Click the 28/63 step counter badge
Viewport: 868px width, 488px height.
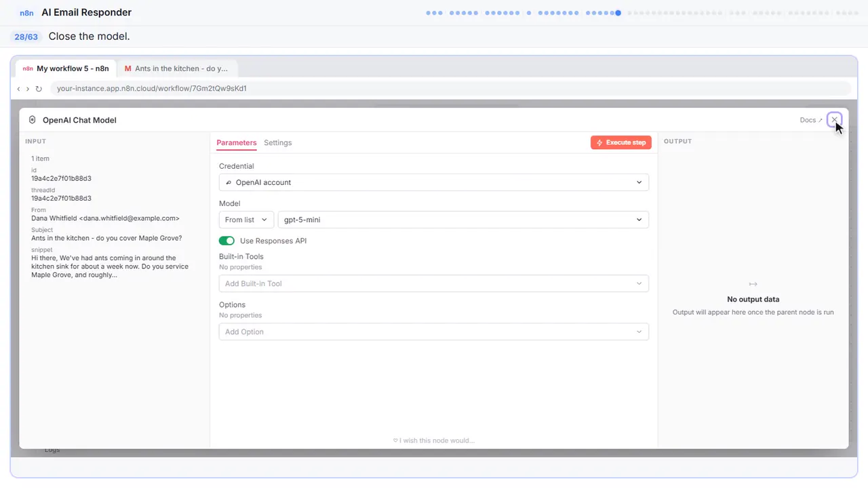(26, 37)
